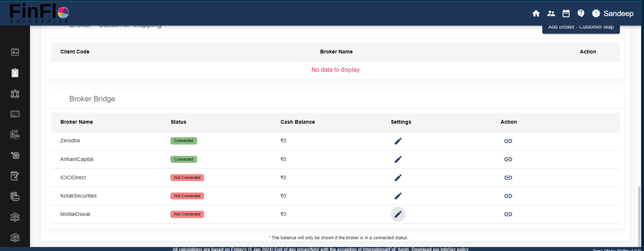This screenshot has height=251, width=644.
Task: Click the vertical page scrollbar
Action: (639, 216)
